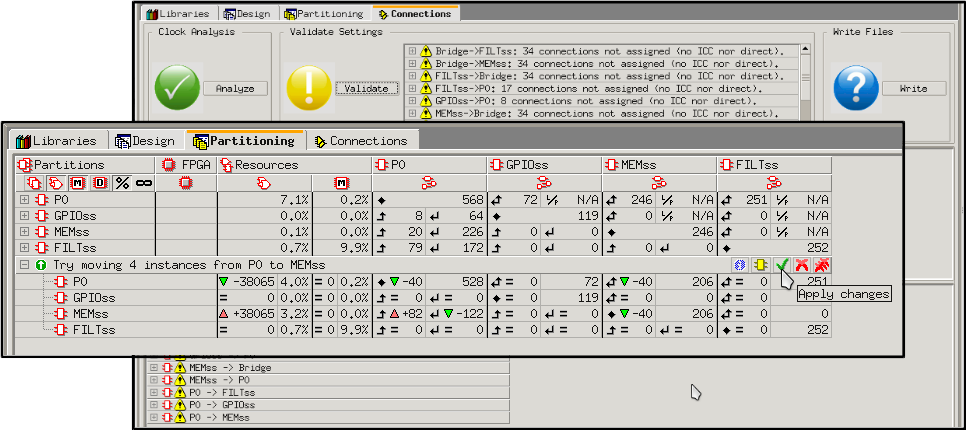This screenshot has height=430, width=966.
Task: Open the back window Design tab
Action: tap(249, 13)
